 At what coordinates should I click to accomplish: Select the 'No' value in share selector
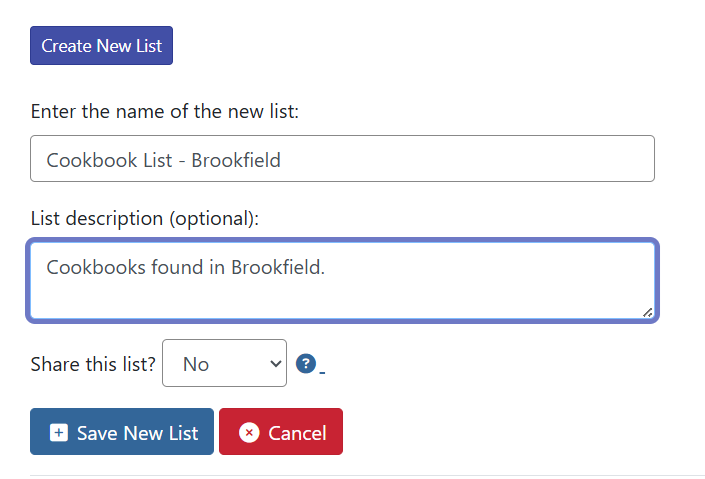pos(197,364)
